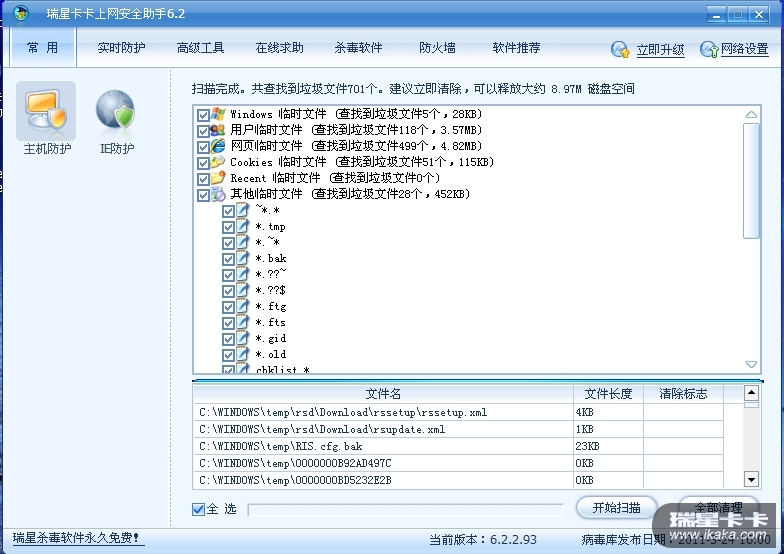Open the 杀毒软件 tab
Image resolution: width=784 pixels, height=554 pixels.
(358, 48)
